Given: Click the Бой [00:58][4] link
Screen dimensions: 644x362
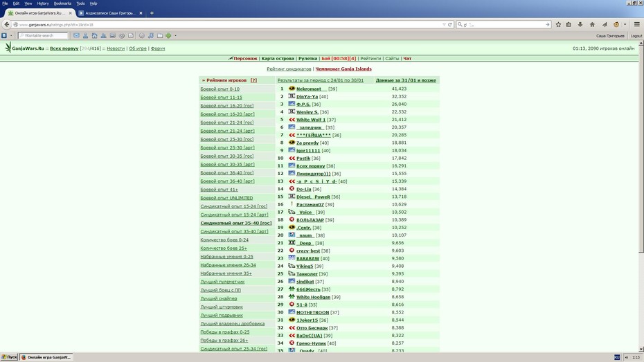Looking at the screenshot, I should [x=339, y=59].
